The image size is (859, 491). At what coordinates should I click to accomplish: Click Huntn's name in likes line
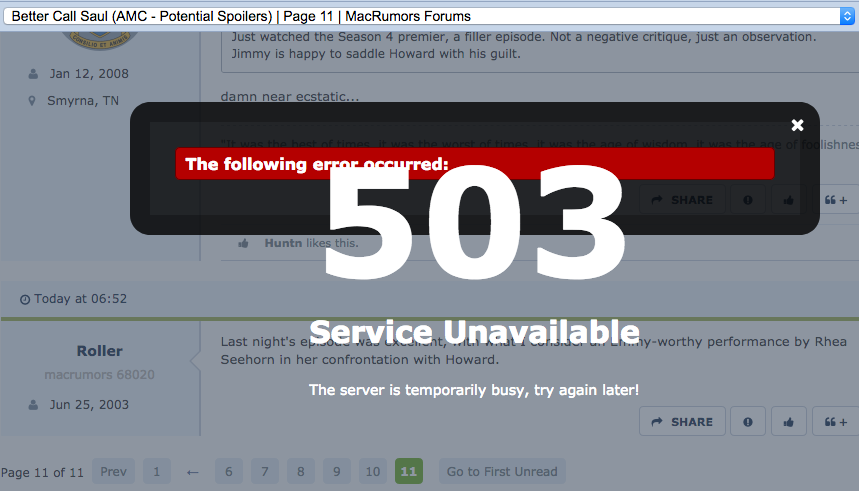tap(283, 243)
